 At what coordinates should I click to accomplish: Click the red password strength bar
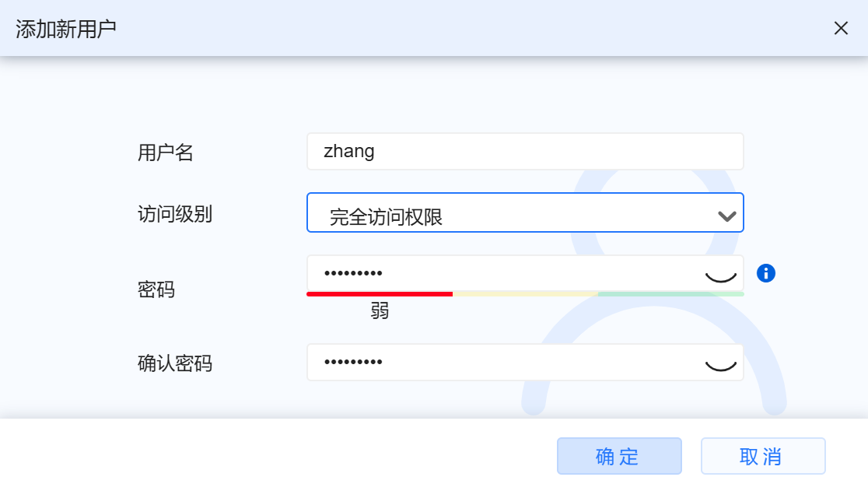(380, 294)
